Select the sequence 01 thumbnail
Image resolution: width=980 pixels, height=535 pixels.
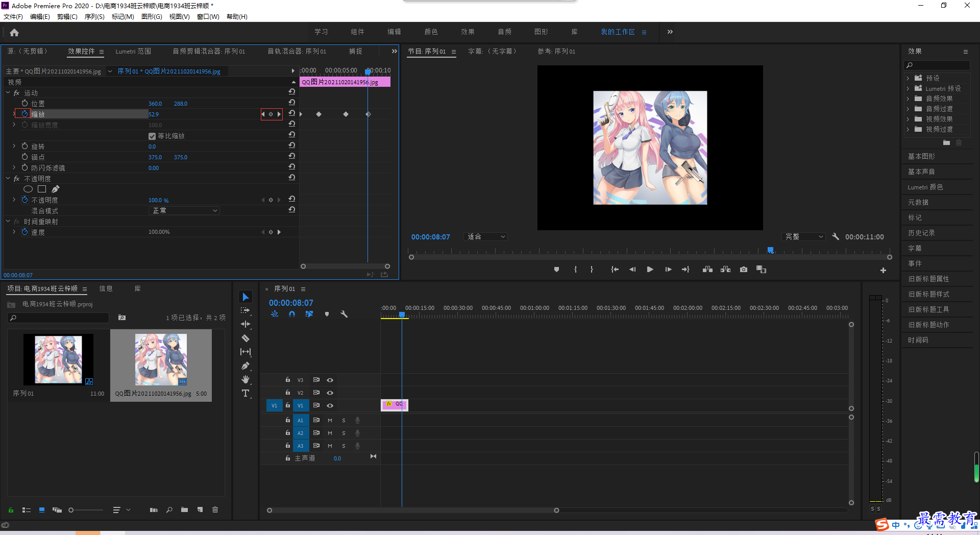[x=58, y=359]
